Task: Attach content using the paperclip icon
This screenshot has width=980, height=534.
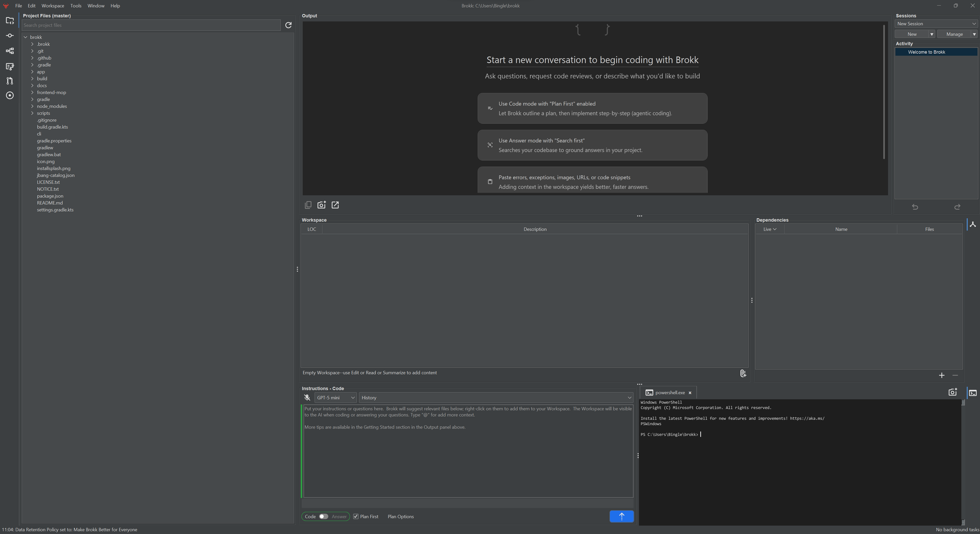Action: point(743,373)
